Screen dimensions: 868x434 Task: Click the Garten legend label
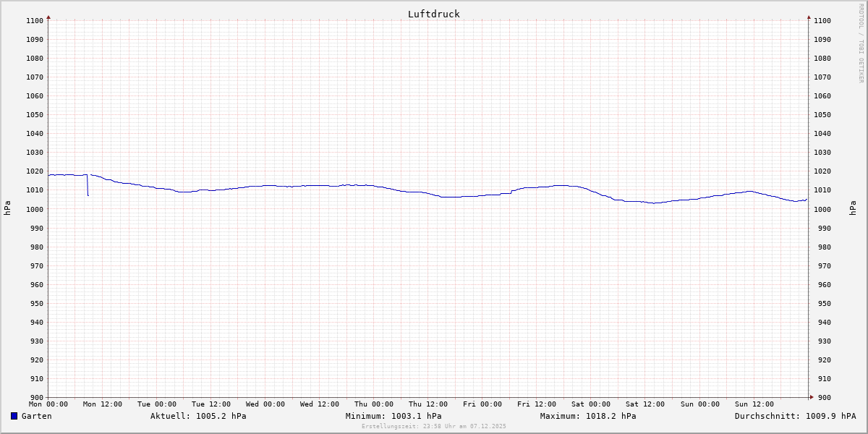36,416
